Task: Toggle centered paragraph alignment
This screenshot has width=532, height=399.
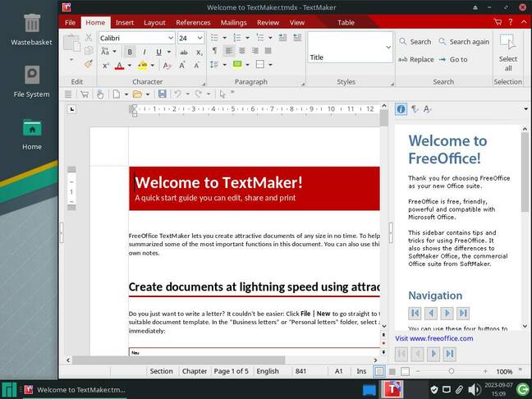Action: coord(242,51)
